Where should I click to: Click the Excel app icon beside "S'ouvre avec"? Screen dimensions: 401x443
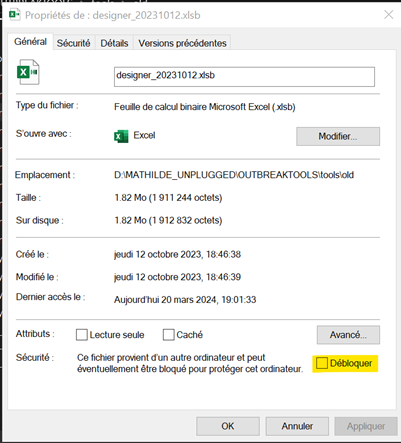(x=121, y=136)
